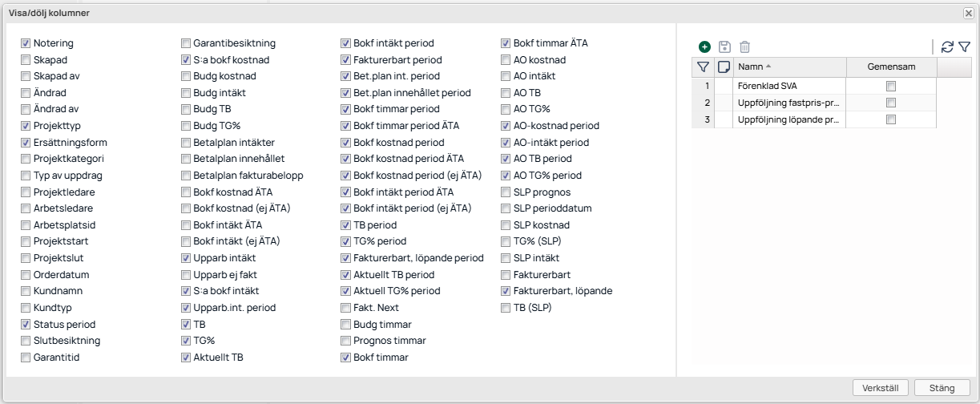Click the filter icon in grid header

pos(703,67)
